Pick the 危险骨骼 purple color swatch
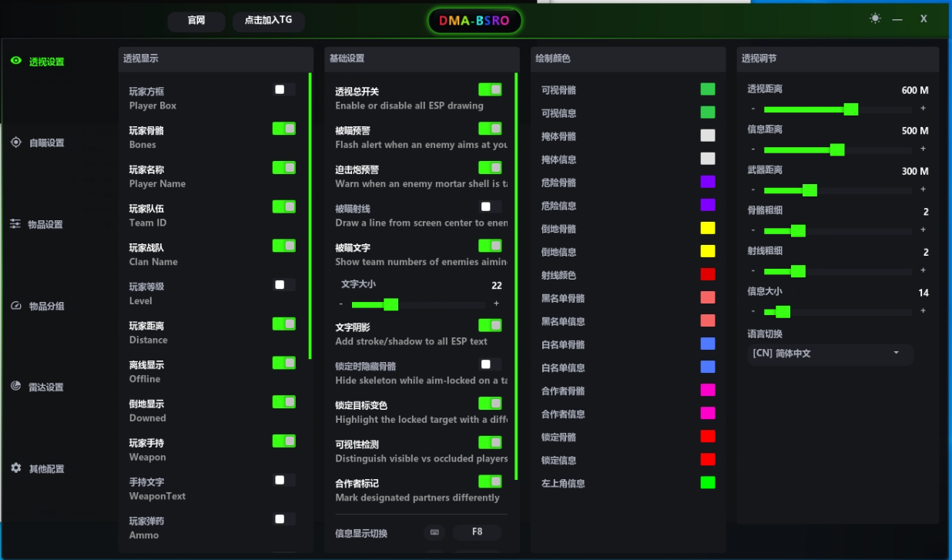The height and width of the screenshot is (560, 952). [x=708, y=182]
